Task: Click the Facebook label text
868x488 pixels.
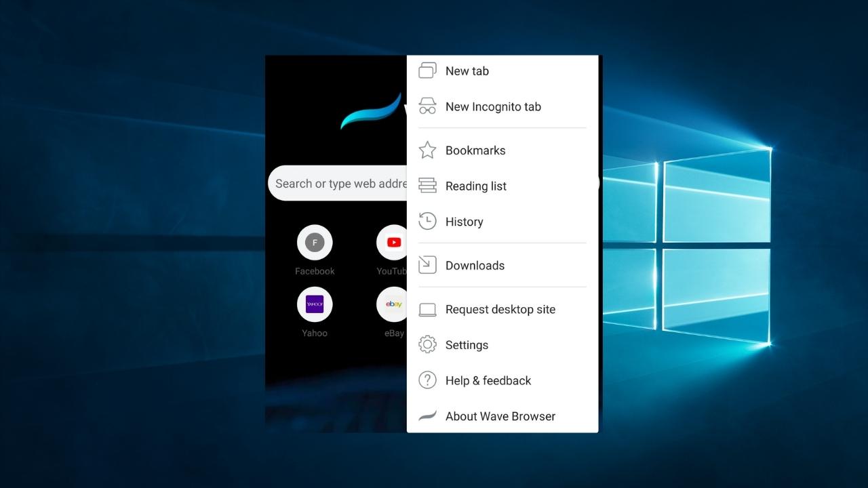Action: (315, 271)
